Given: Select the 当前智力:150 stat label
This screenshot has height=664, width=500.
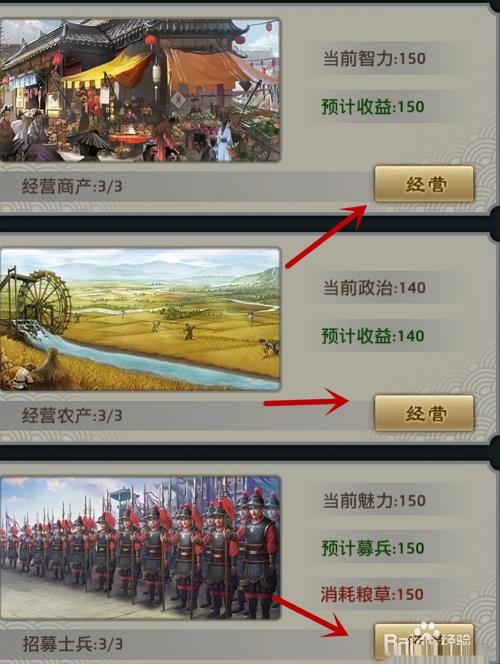Looking at the screenshot, I should point(374,58).
